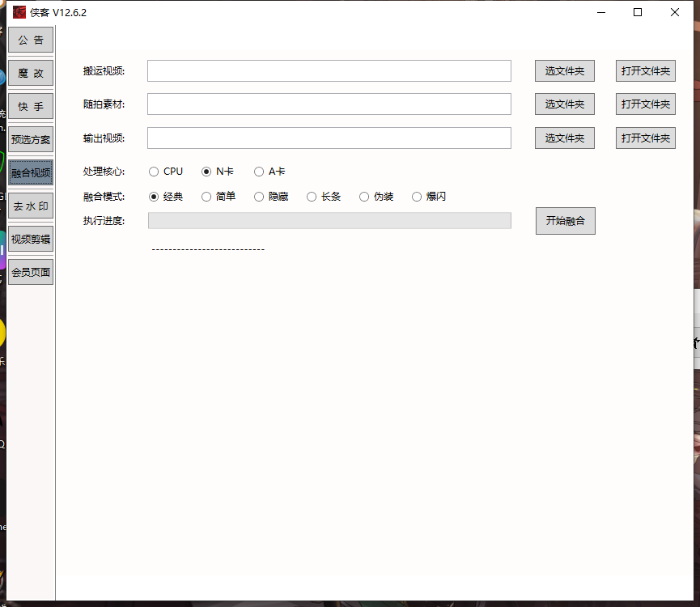Open the 快手 sidebar section

31,106
